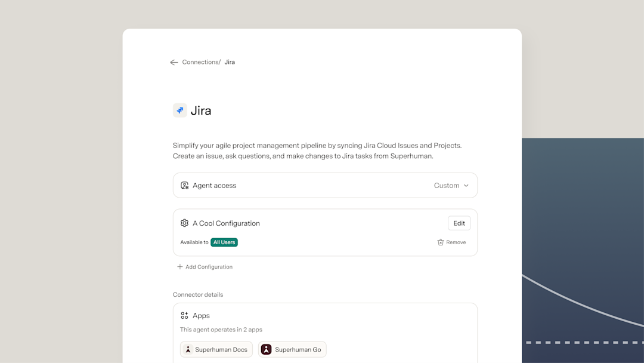The image size is (644, 363).
Task: Open the Superhuman Go chip label
Action: [298, 349]
